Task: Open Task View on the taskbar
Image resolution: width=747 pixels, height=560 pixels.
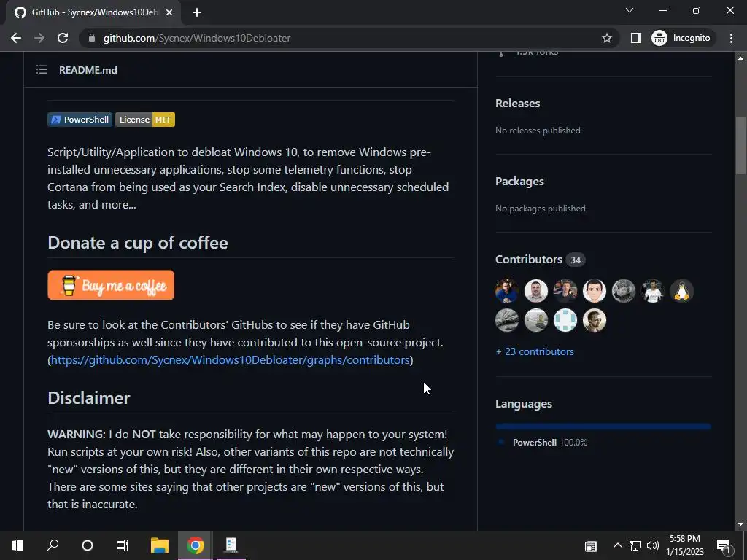Action: (x=123, y=545)
